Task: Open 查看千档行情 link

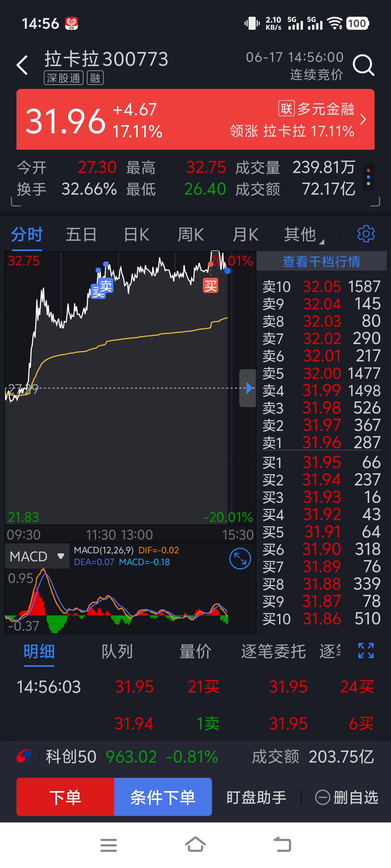Action: point(321,261)
